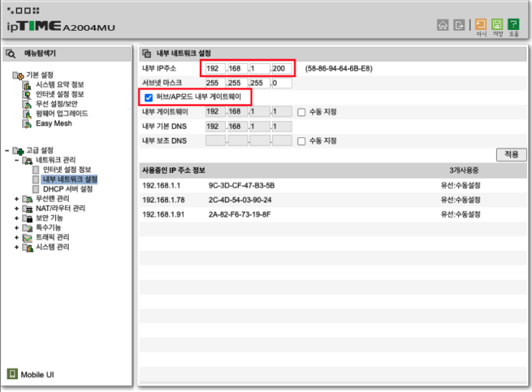Click the 무선 설정/보안 icon
Viewport: 532px width, 392px height.
pyautogui.click(x=27, y=104)
